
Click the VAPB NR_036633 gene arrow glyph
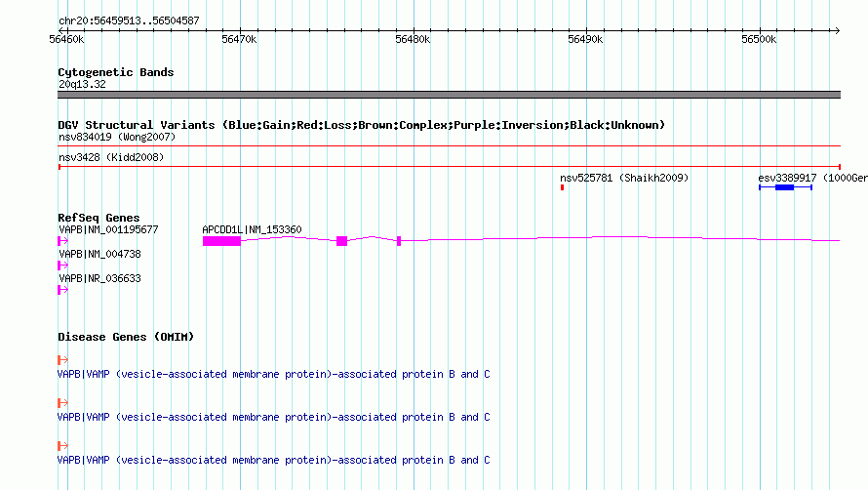tap(62, 289)
